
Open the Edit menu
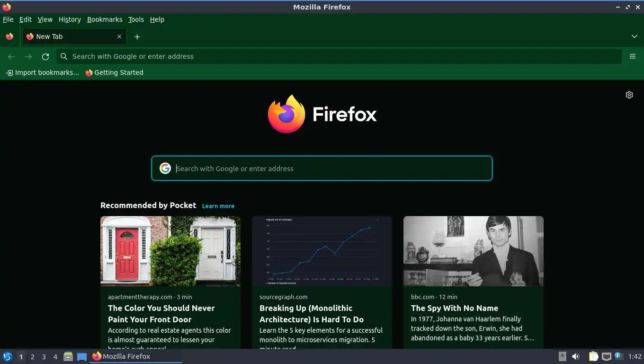tap(26, 19)
